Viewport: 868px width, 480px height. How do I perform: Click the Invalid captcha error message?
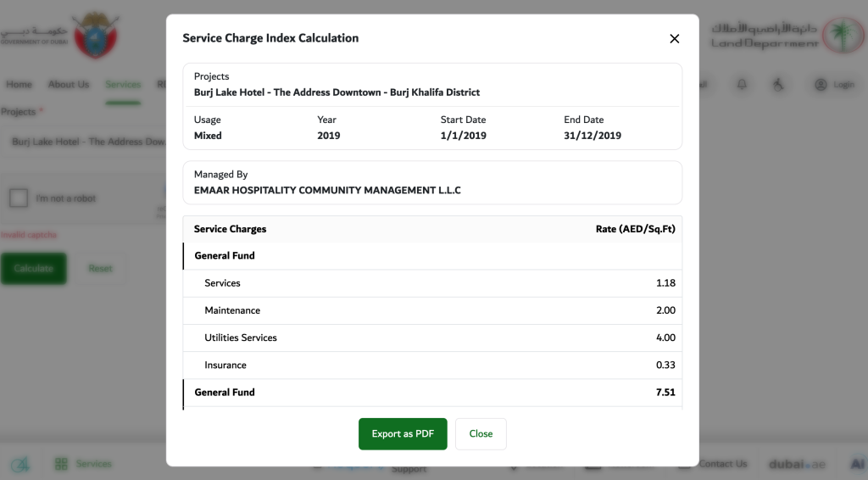(29, 235)
